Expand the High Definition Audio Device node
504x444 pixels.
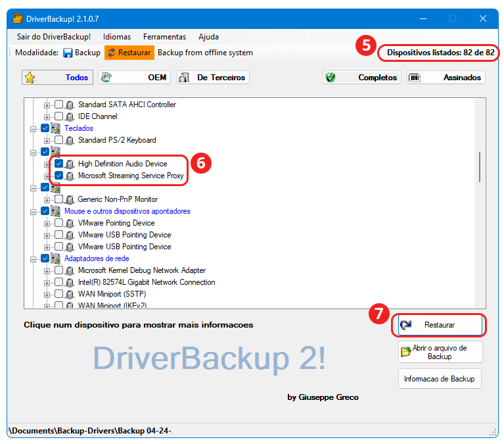pos(47,164)
